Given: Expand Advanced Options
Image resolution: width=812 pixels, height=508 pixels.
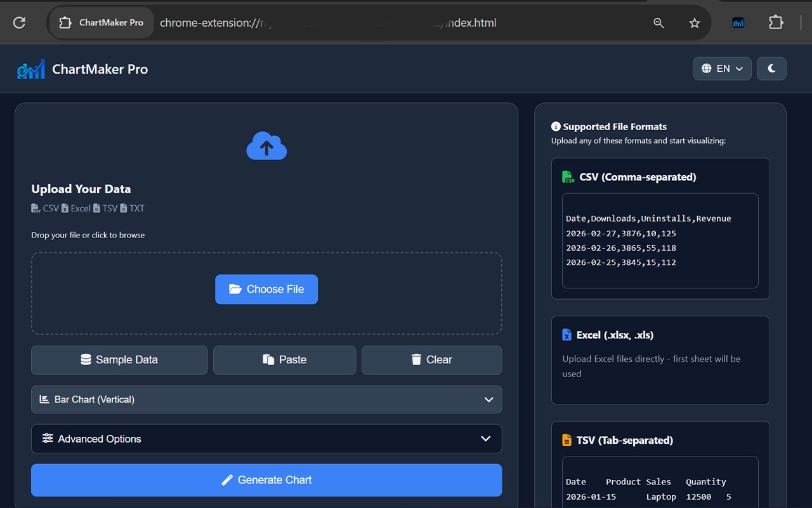Looking at the screenshot, I should [266, 439].
